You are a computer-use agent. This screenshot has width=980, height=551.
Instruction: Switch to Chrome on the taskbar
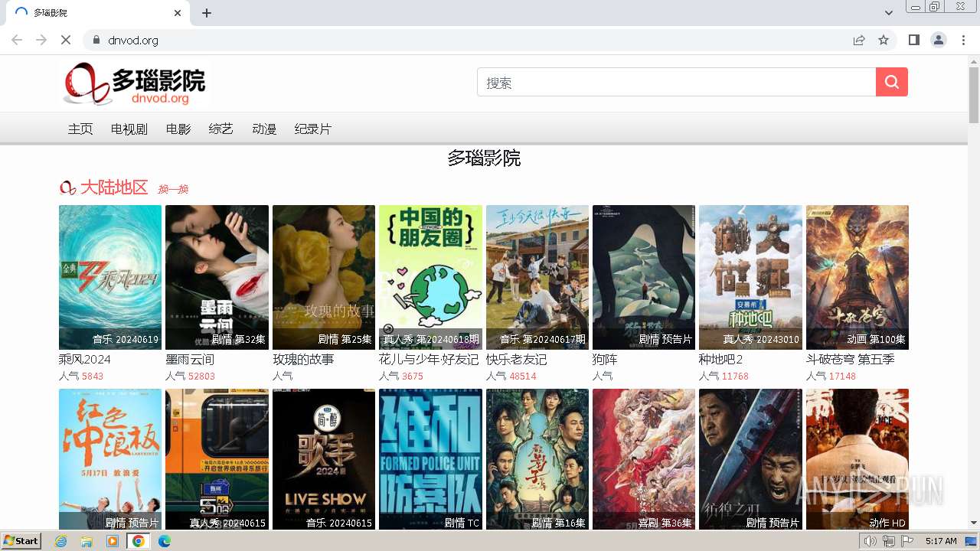(x=139, y=541)
